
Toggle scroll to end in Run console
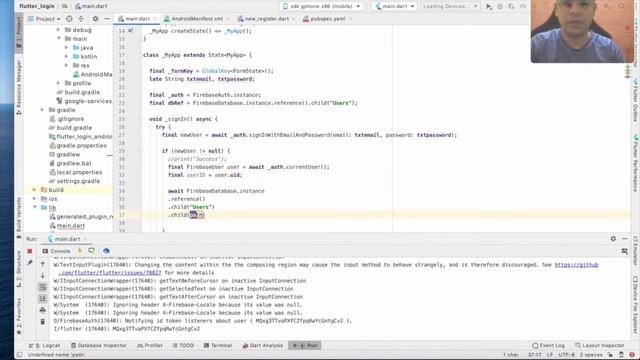point(42,298)
